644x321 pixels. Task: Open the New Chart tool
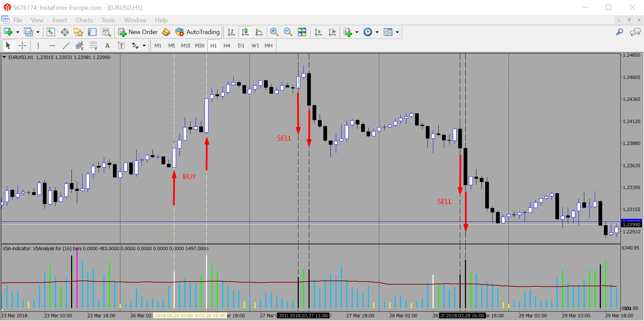[x=8, y=32]
